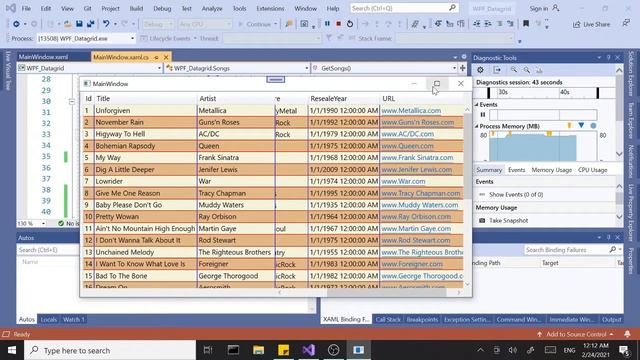
Task: Click the Search Binding Failures field
Action: 567,250
